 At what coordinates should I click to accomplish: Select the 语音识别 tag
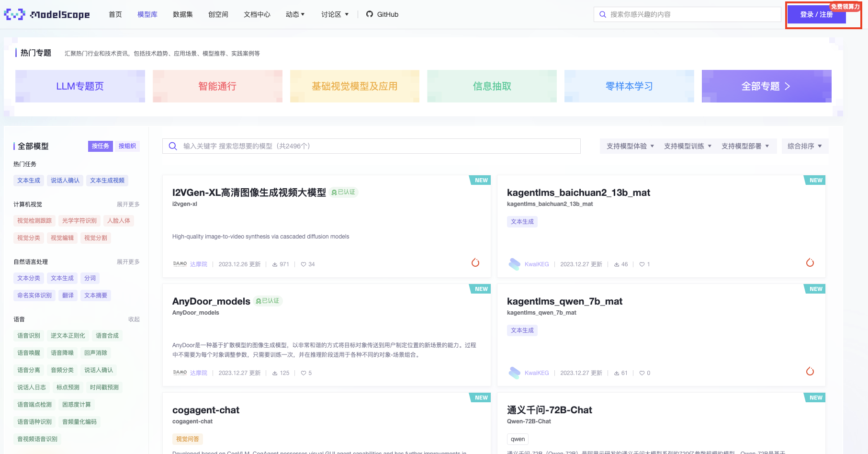click(x=29, y=336)
